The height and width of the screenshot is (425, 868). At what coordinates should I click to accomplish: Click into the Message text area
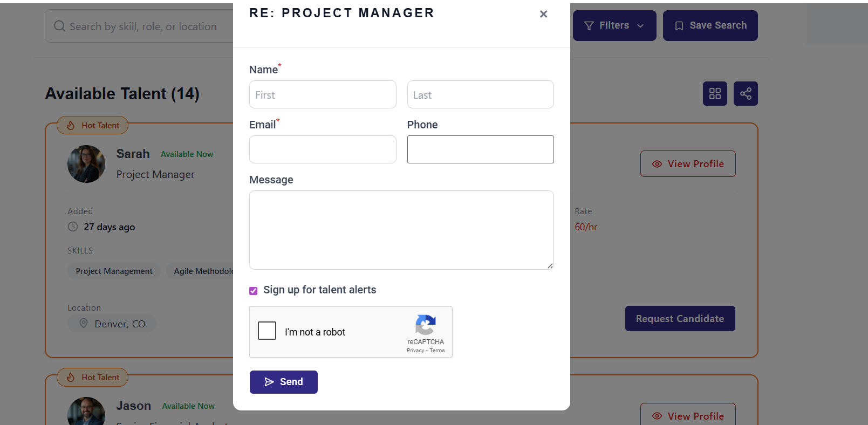point(401,230)
